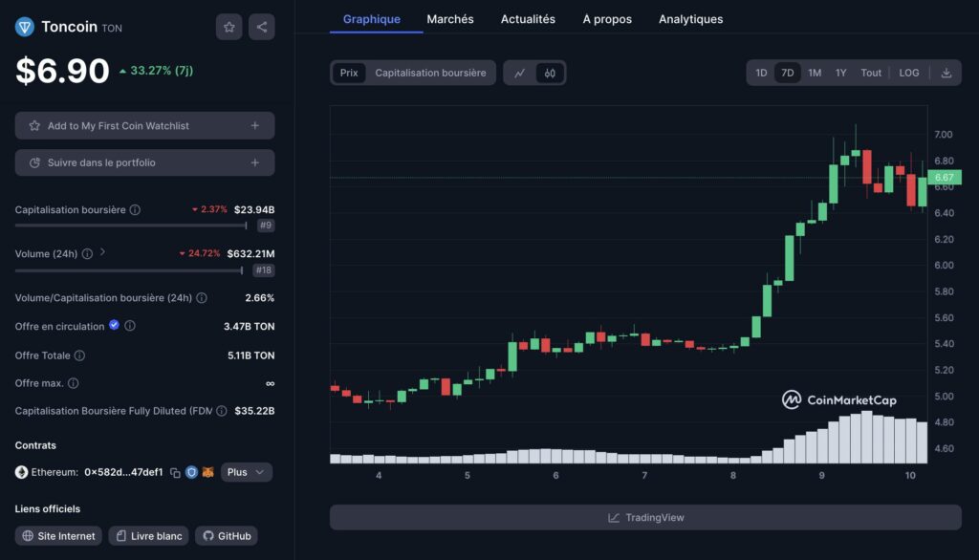Click the share icon beside Toncoin
The width and height of the screenshot is (979, 560).
[x=261, y=27]
